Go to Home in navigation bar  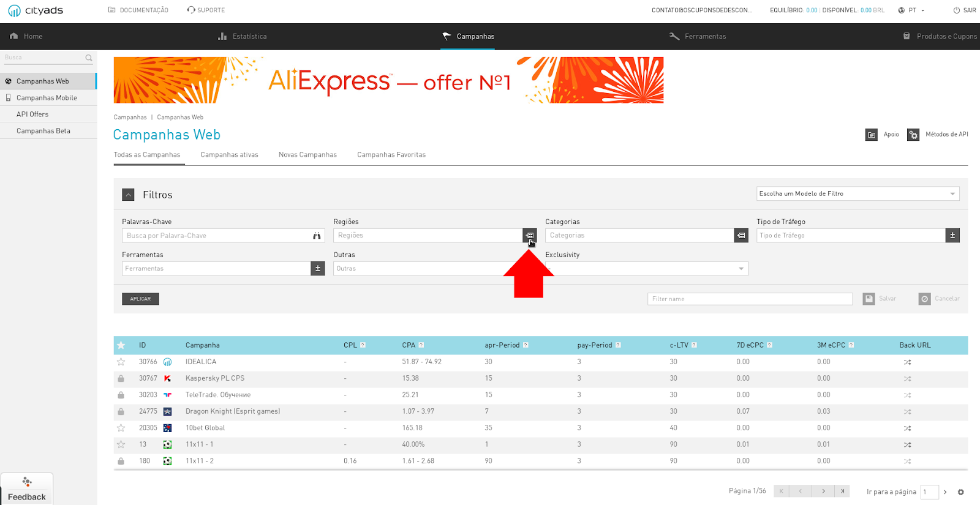[x=26, y=36]
